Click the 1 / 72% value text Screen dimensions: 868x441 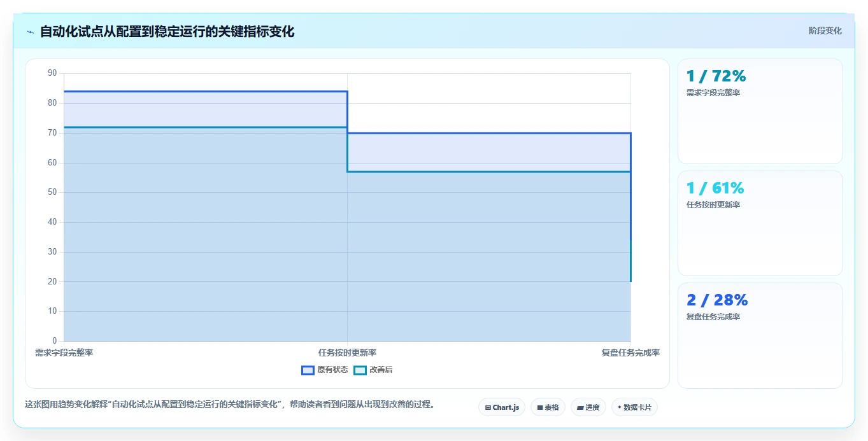[x=716, y=76]
